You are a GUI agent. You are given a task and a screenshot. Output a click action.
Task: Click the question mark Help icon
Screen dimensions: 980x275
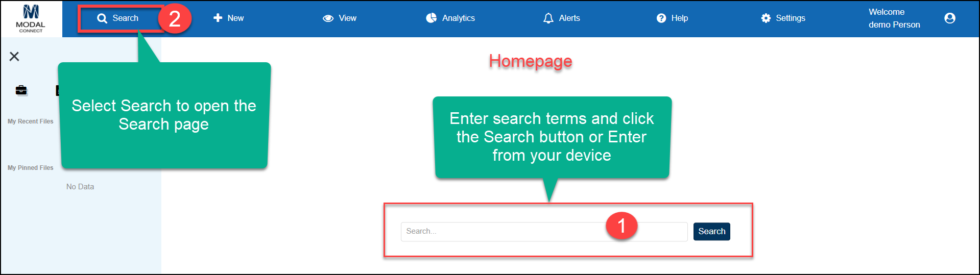pos(661,18)
